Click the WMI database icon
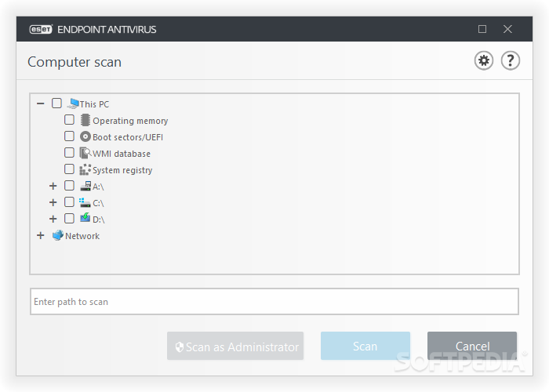This screenshot has width=549, height=392. [85, 153]
